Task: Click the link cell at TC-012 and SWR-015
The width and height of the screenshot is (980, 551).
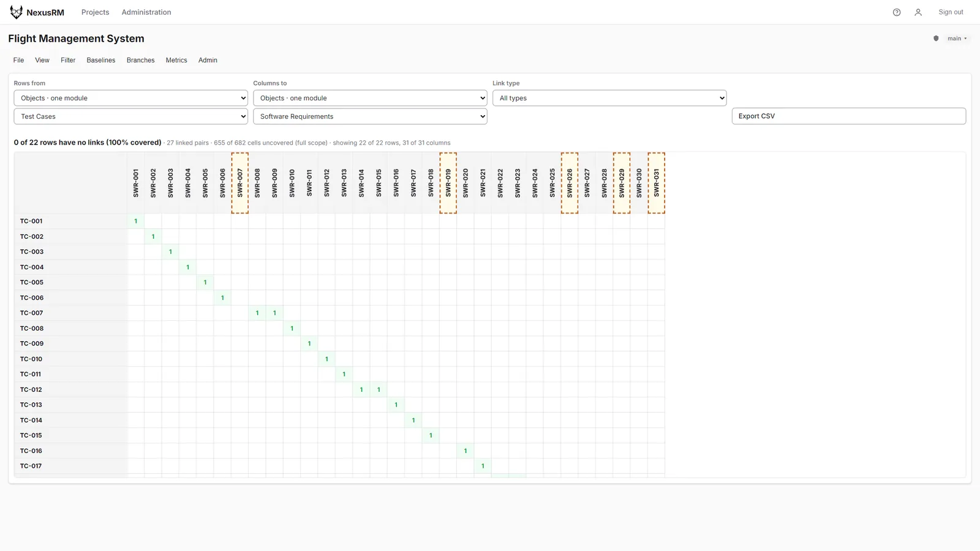Action: click(379, 389)
